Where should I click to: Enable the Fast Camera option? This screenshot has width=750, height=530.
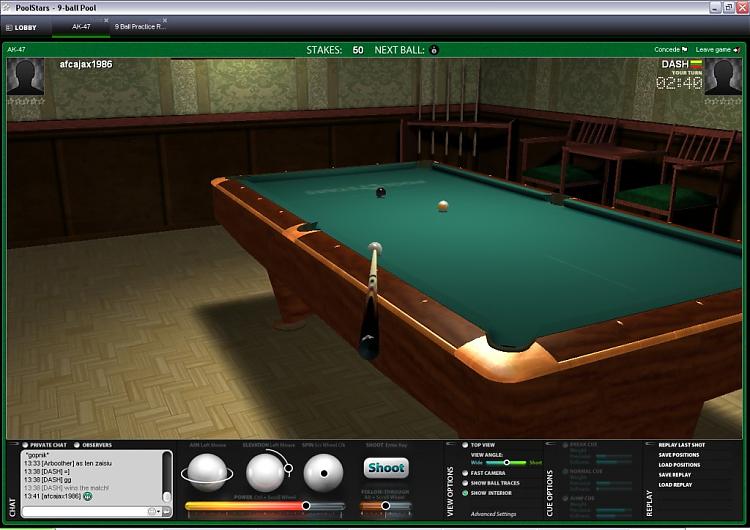465,473
